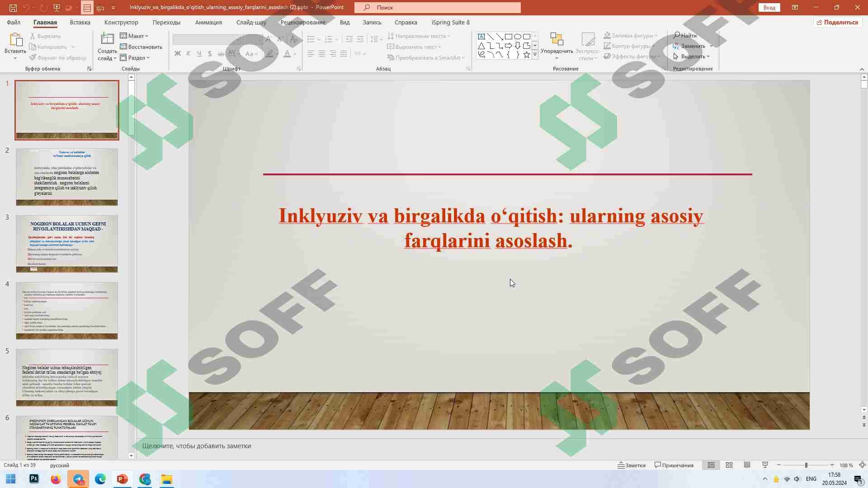This screenshot has width=868, height=488.
Task: Expand the shapes gallery more arrow
Action: pos(535,55)
